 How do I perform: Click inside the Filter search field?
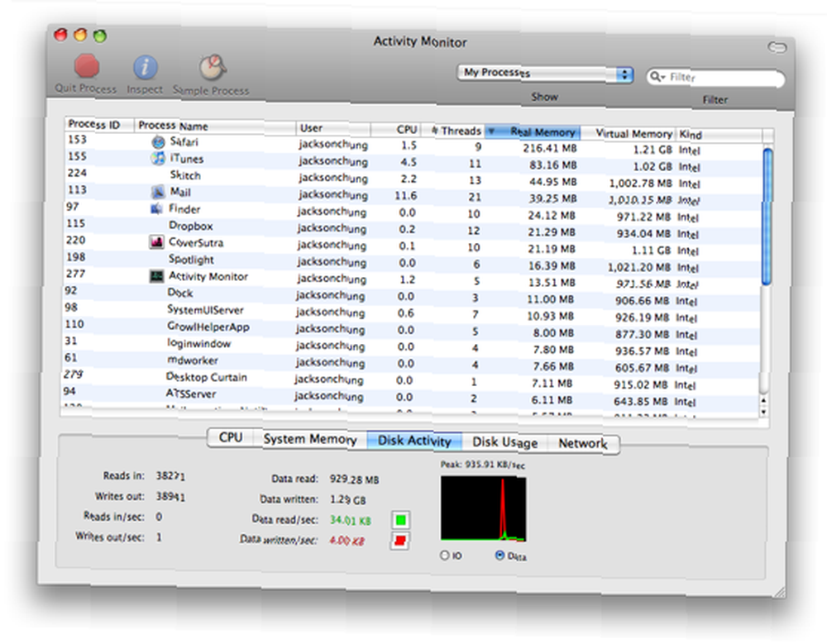715,78
